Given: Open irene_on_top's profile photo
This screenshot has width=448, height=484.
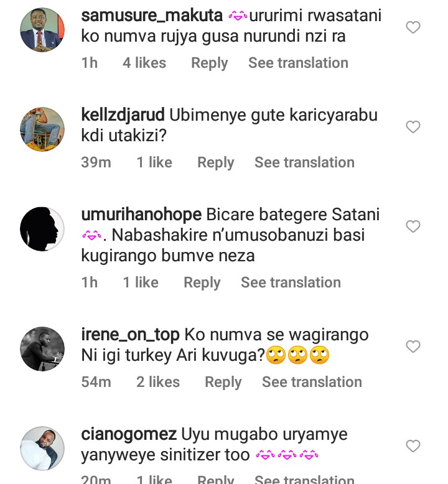Looking at the screenshot, I should (42, 348).
